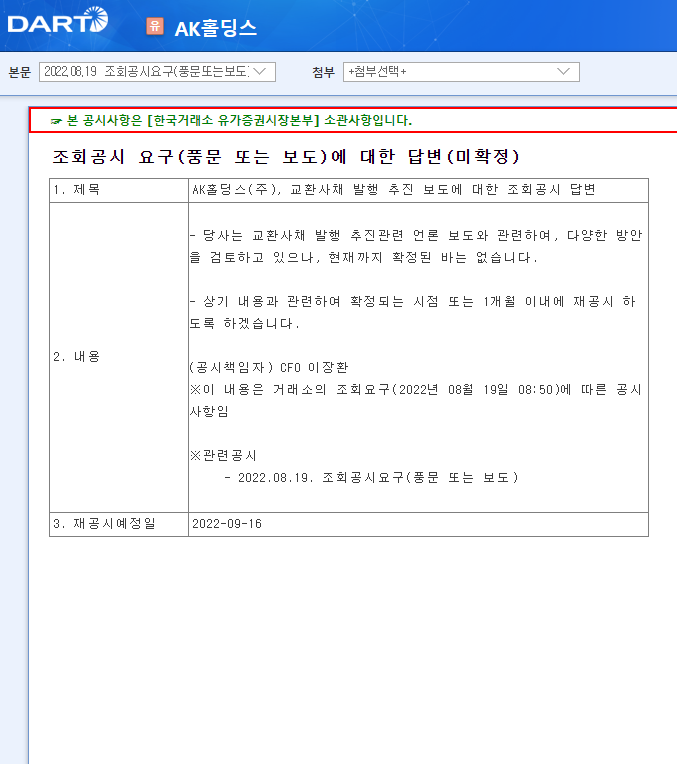The width and height of the screenshot is (677, 764).
Task: Click the pointing hand icon in notice
Action: pyautogui.click(x=56, y=121)
